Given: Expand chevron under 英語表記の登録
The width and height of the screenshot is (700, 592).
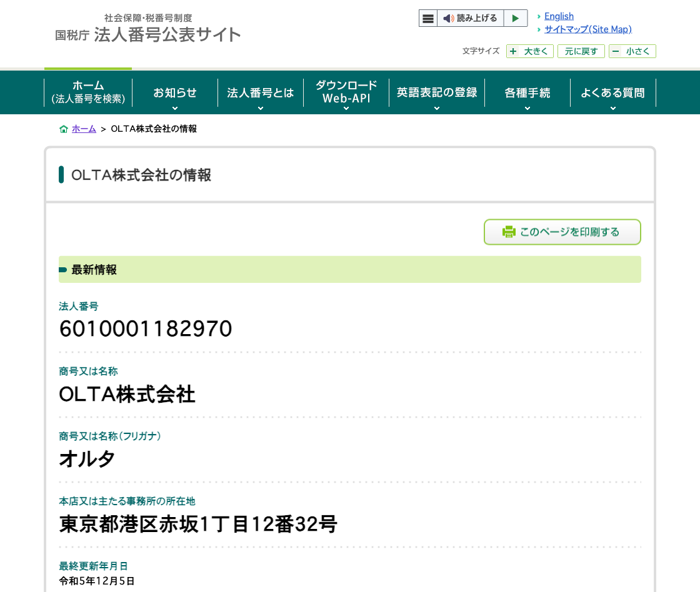Looking at the screenshot, I should (x=437, y=109).
